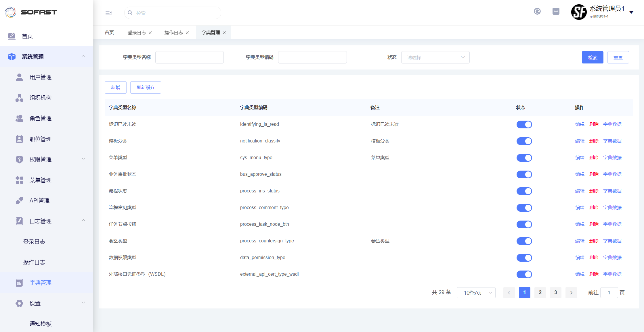Open 组织机构 via its org icon
This screenshot has width=644, height=332.
click(19, 98)
